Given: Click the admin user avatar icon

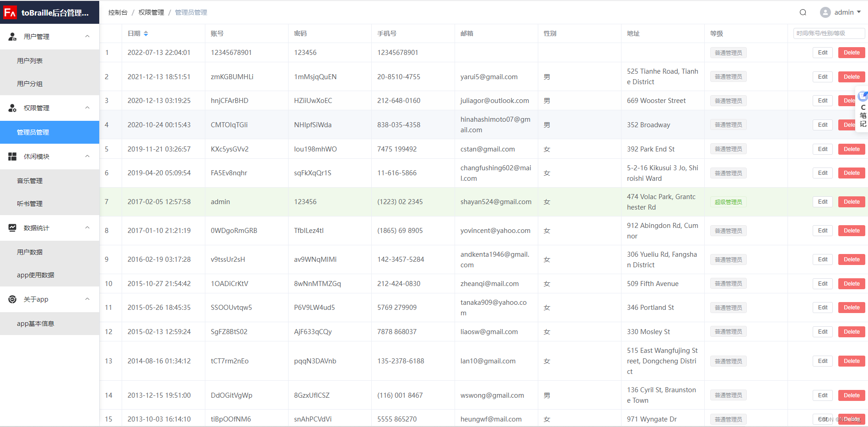Looking at the screenshot, I should (x=825, y=12).
